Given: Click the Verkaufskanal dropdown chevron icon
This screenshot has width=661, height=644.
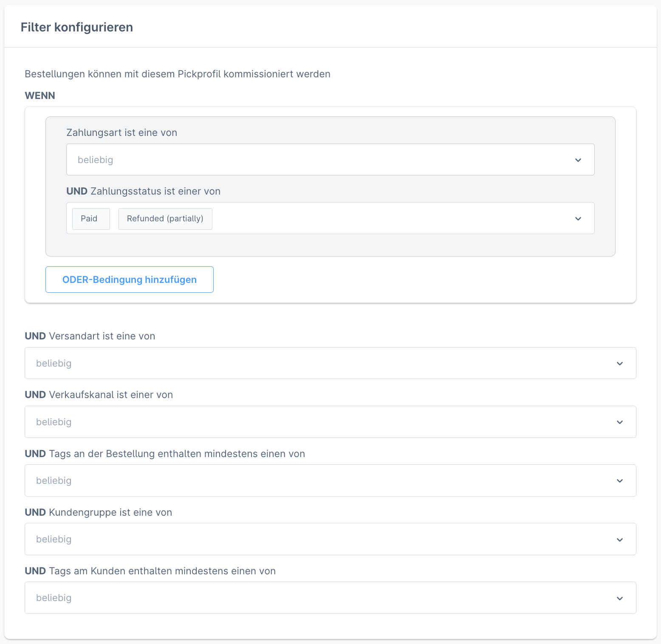Looking at the screenshot, I should click(x=620, y=422).
